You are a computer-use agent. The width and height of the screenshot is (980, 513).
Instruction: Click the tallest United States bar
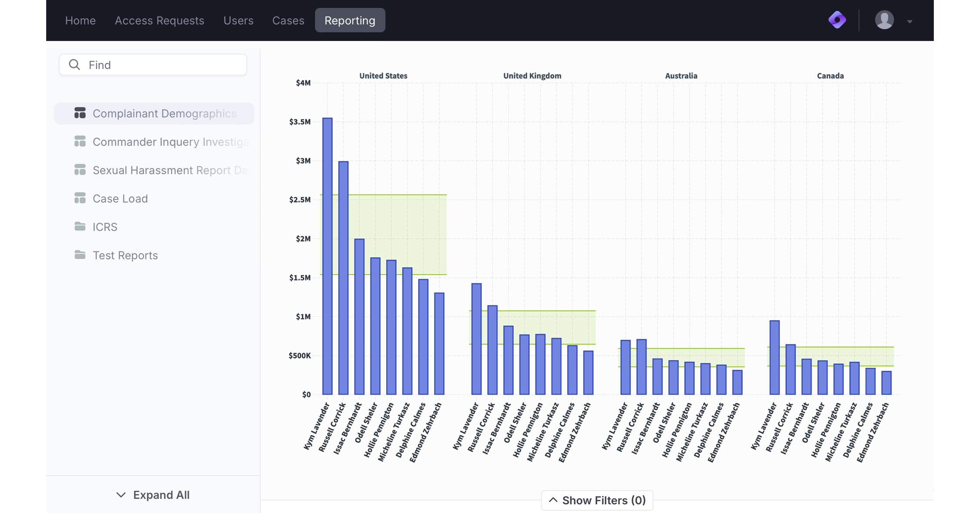point(327,256)
